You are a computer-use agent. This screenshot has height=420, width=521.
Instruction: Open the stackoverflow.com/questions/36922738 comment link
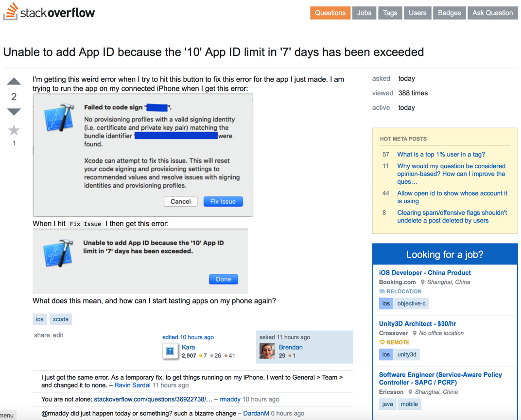153,399
